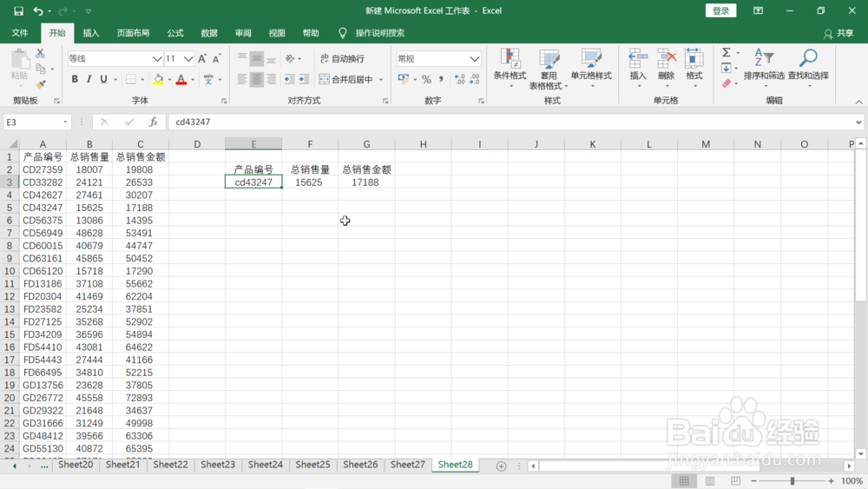Open the 格式 cell format menu
This screenshot has width=868, height=489.
[x=694, y=68]
